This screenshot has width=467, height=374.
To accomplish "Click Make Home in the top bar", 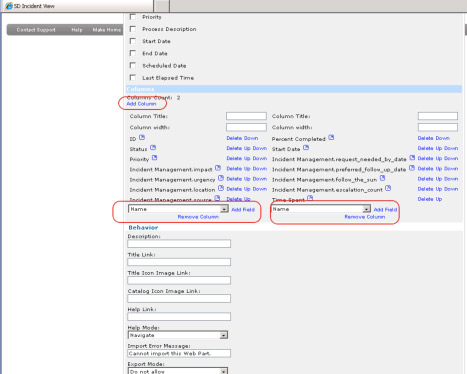I will coord(107,30).
